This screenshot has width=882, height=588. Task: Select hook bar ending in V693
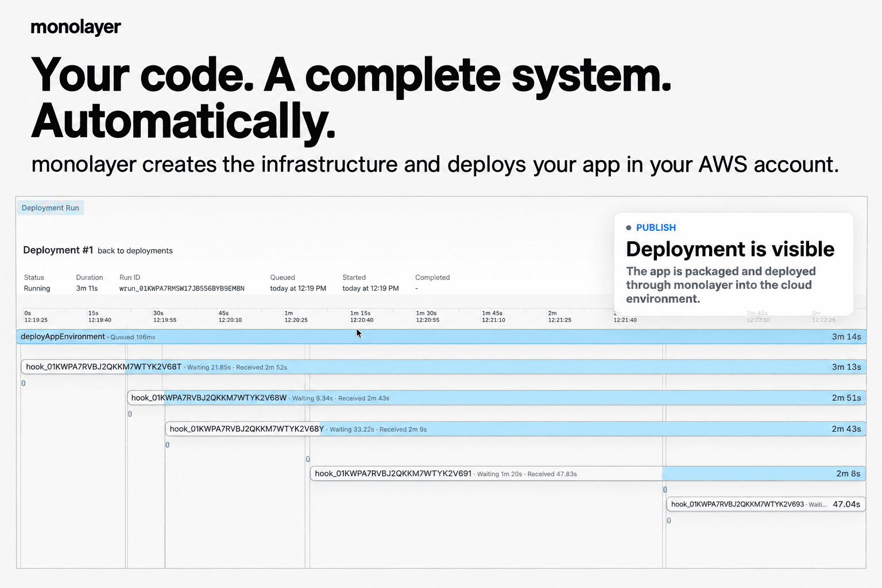[x=766, y=504]
